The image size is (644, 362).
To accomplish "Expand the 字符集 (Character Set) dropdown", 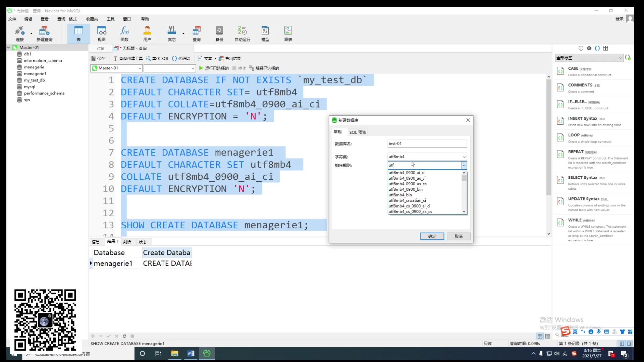I will pos(465,157).
